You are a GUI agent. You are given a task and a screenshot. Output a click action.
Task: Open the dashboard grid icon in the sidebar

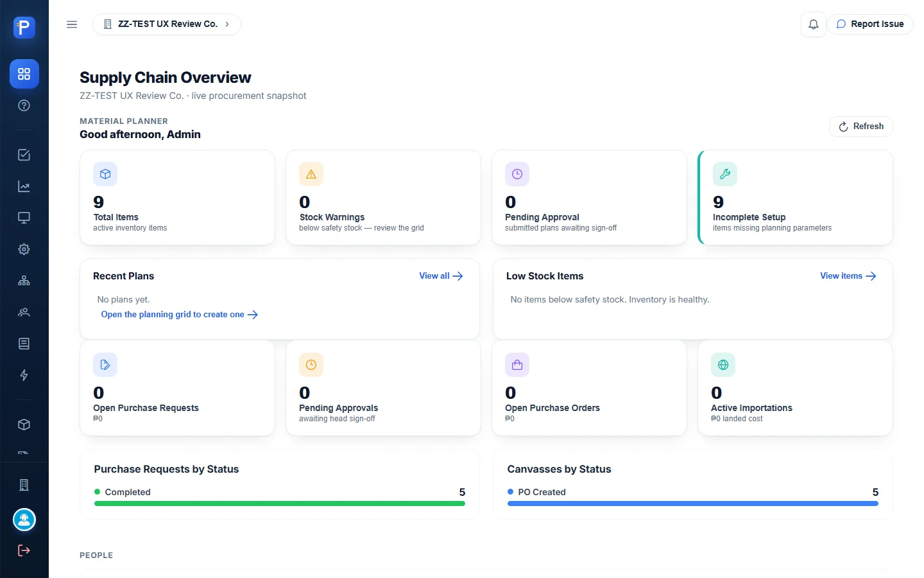point(24,74)
